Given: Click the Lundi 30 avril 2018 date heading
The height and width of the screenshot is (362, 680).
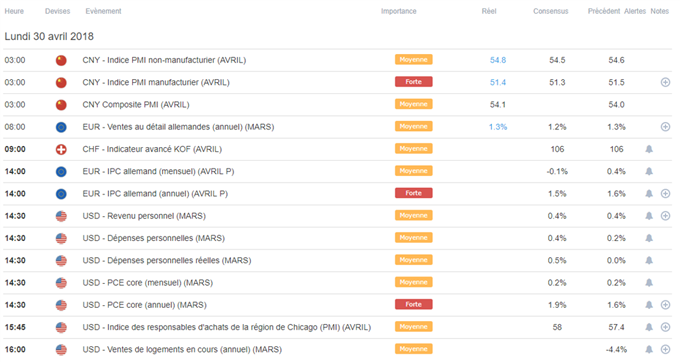Looking at the screenshot, I should [49, 36].
